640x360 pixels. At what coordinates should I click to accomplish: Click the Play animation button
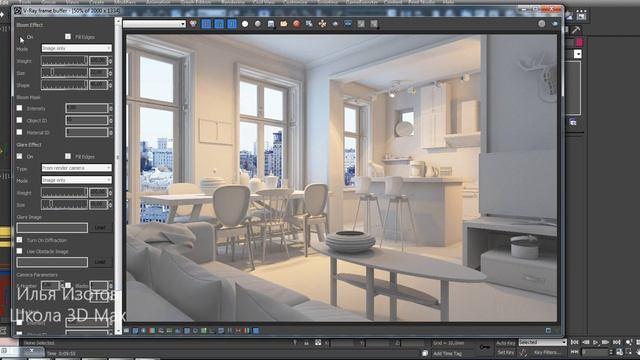(596, 342)
